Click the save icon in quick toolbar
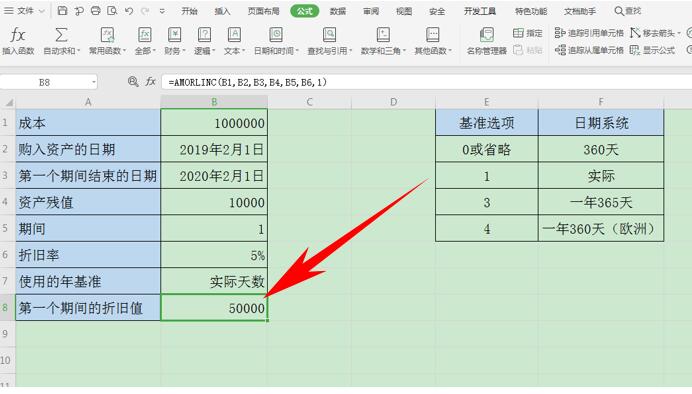Image resolution: width=692 pixels, height=394 pixels. [x=62, y=11]
